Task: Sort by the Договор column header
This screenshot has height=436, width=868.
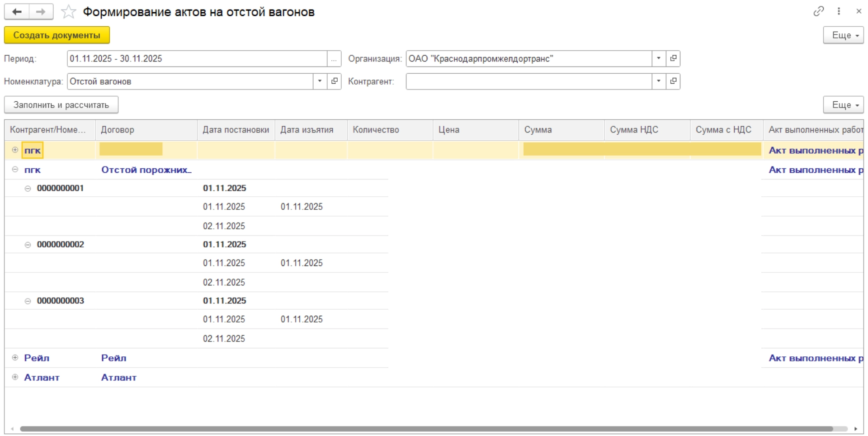Action: point(146,130)
